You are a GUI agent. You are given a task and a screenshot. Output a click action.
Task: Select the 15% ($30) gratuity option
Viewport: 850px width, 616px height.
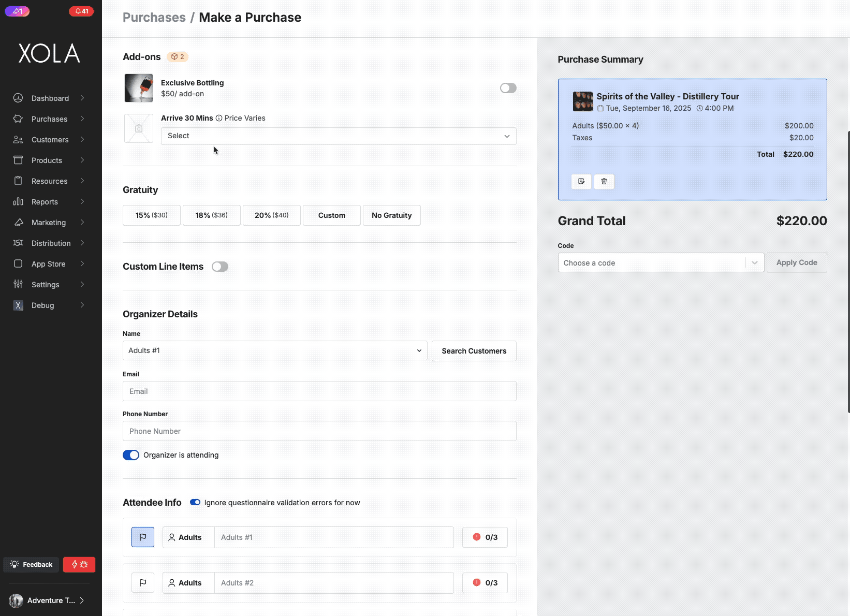[152, 215]
